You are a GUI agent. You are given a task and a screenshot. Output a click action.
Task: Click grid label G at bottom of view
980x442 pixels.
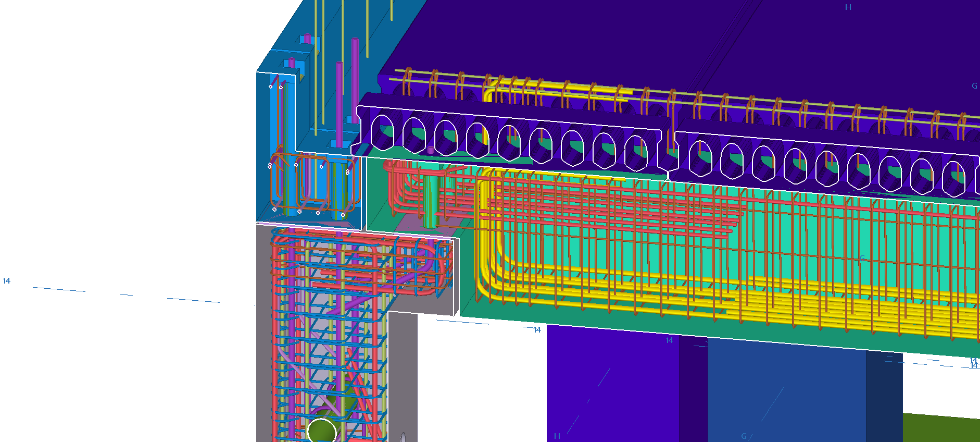point(744,436)
